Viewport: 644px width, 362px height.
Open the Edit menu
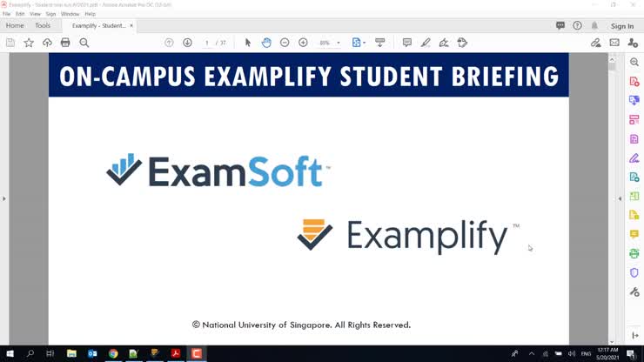pos(20,14)
